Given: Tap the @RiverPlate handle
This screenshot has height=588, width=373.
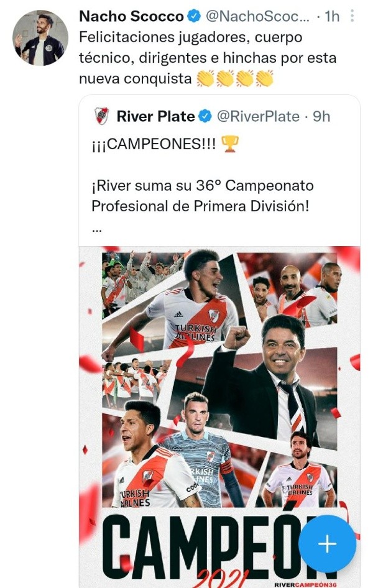Looking at the screenshot, I should coord(258,116).
